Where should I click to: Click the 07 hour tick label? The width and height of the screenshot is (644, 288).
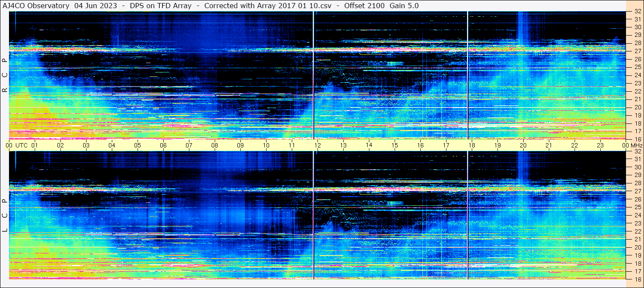(189, 145)
